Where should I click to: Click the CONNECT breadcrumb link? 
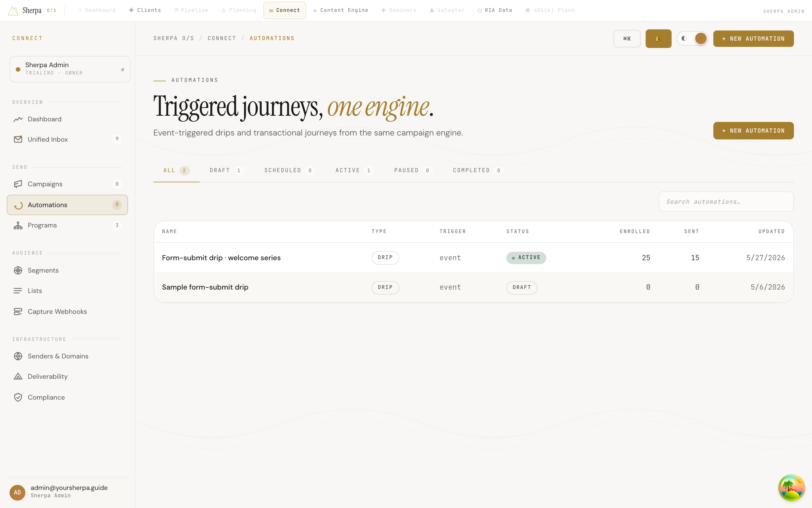click(222, 38)
